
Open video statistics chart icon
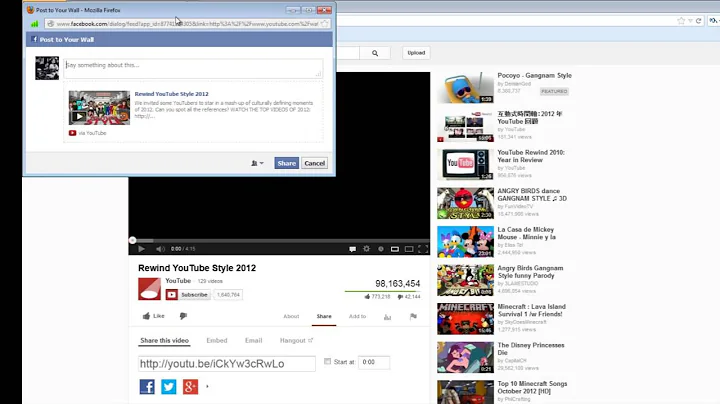387,316
